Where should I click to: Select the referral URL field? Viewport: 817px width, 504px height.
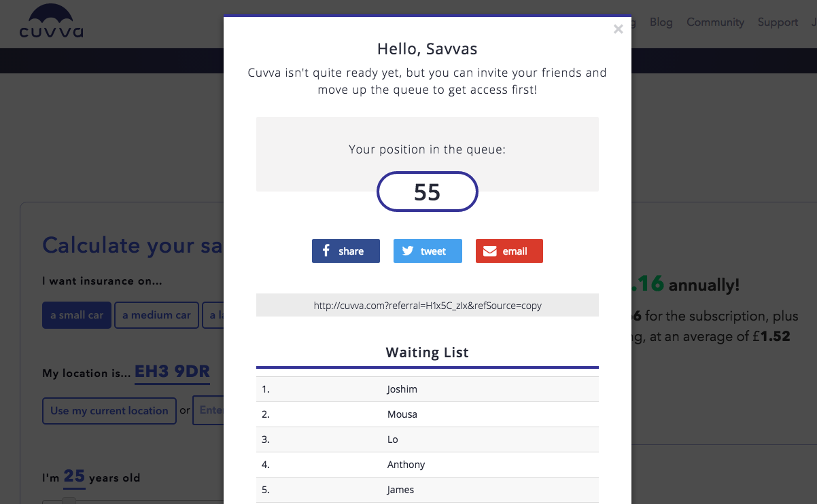(428, 305)
